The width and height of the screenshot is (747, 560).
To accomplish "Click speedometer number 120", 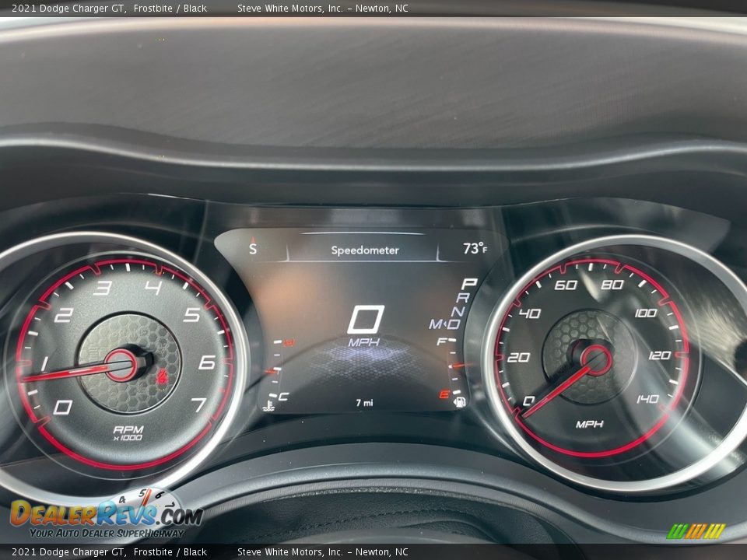I will tap(660, 355).
